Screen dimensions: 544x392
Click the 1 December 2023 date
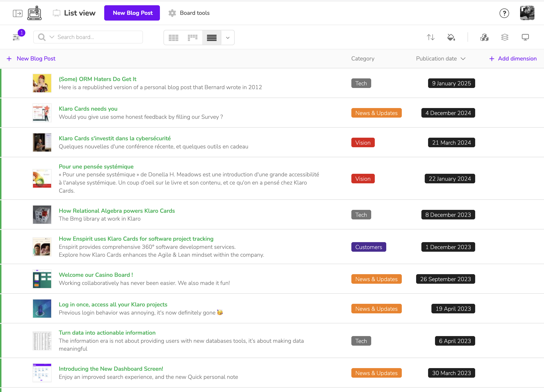[448, 247]
